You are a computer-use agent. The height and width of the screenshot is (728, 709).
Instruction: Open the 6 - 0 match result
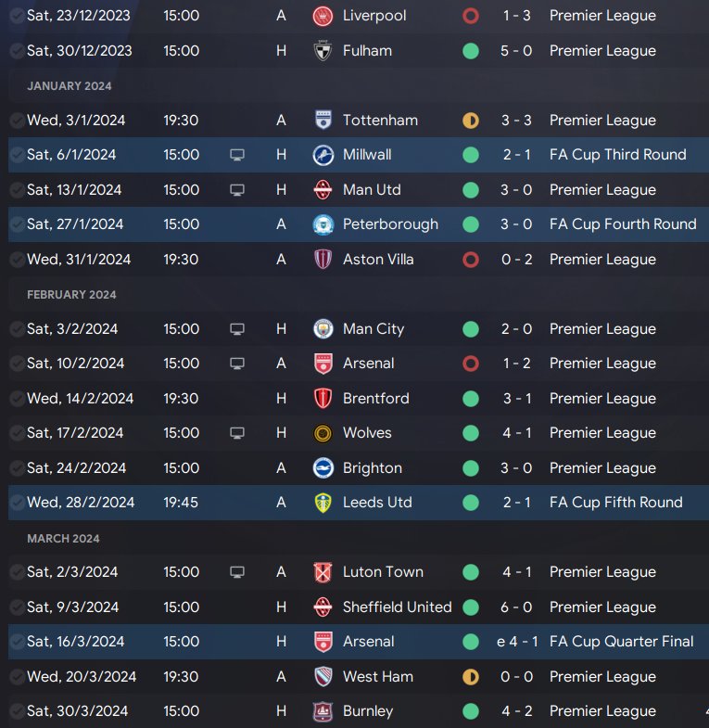(x=516, y=607)
